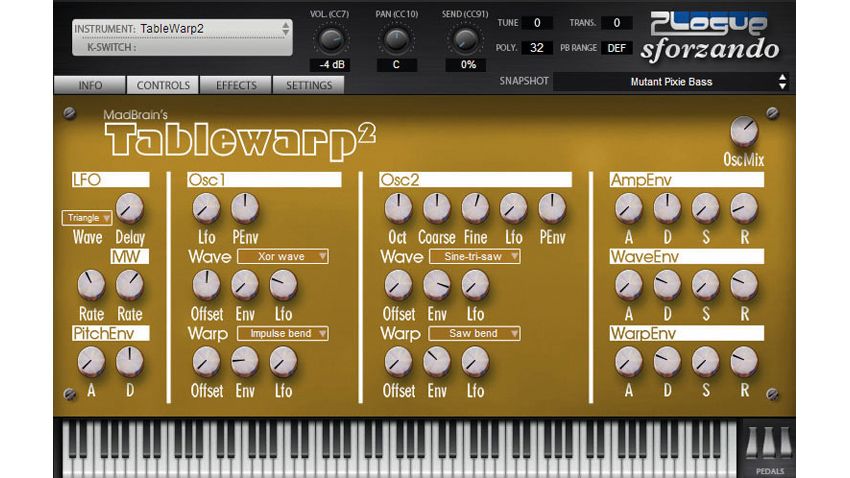Click the PitchEnv D knob
Screen dimensions: 850x478
[130, 362]
